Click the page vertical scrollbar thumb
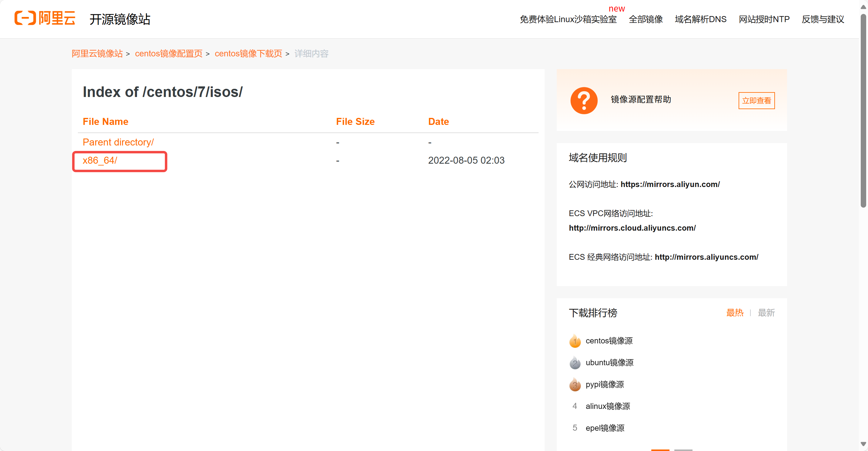The image size is (868, 451). pos(863,111)
